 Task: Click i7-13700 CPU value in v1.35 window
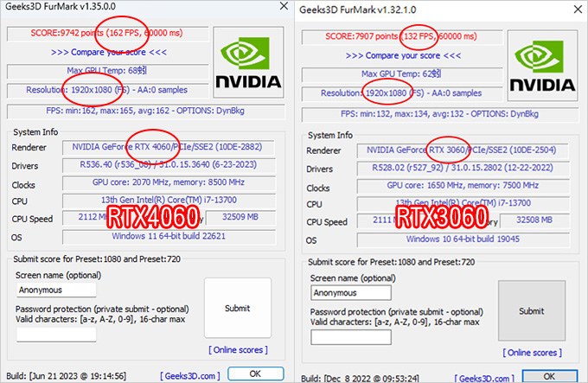[168, 200]
